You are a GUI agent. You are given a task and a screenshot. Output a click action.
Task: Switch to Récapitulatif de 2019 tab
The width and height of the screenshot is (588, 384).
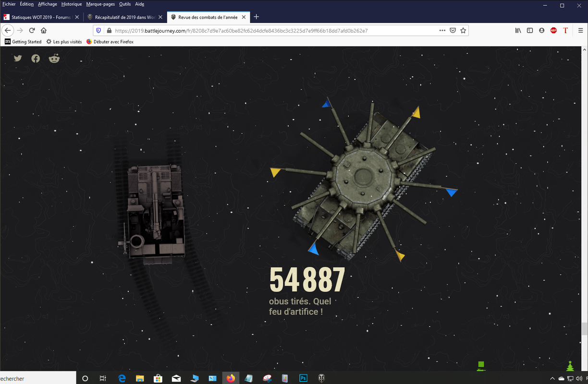pyautogui.click(x=125, y=17)
